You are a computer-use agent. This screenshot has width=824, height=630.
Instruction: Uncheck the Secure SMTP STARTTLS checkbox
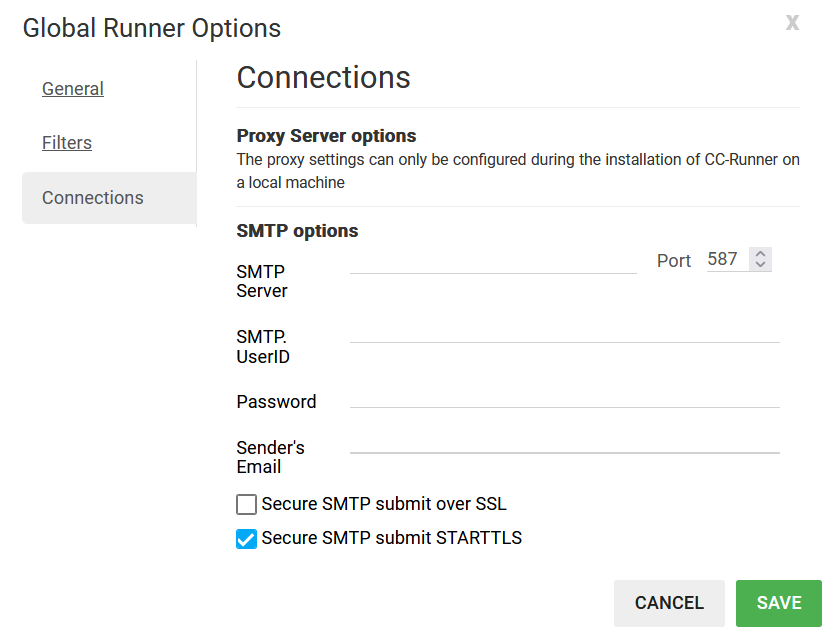(x=246, y=539)
